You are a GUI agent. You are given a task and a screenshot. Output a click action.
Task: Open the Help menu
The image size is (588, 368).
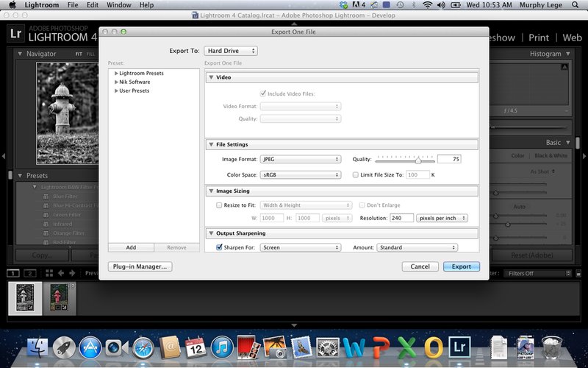click(x=146, y=5)
